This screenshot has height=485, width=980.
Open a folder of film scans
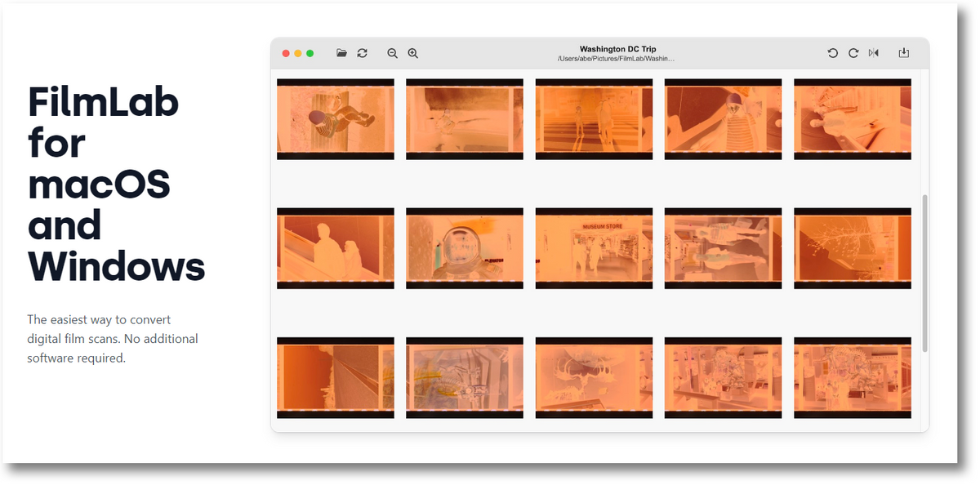341,52
